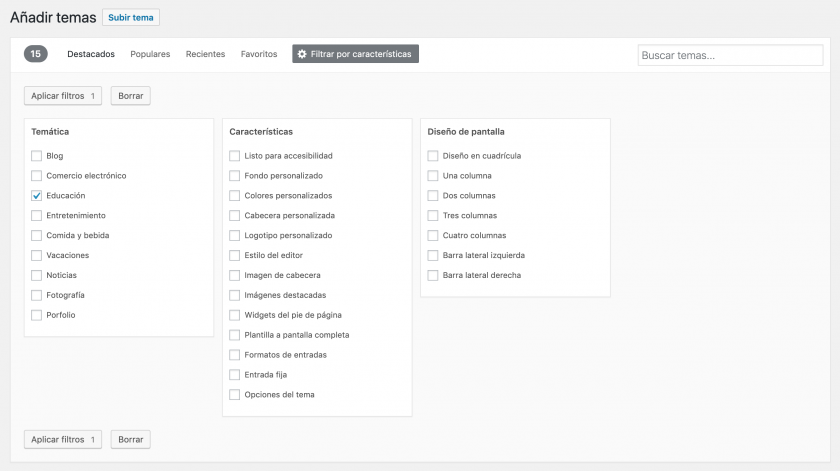The image size is (840, 471).
Task: Uncheck the Educación checkbox
Action: coord(37,196)
